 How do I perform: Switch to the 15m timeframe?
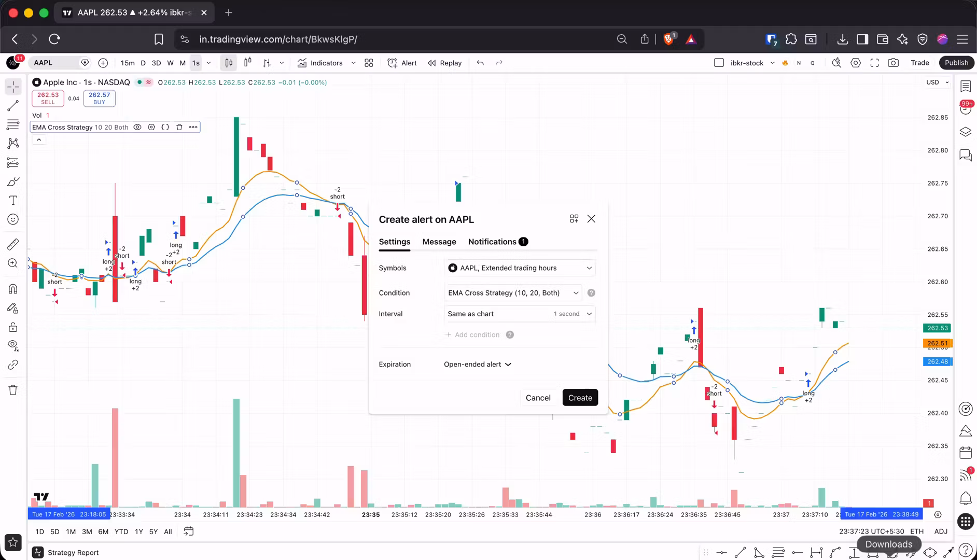(x=128, y=63)
